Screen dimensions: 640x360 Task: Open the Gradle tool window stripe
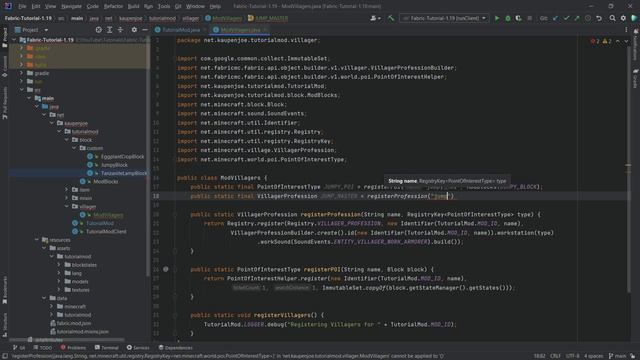[x=636, y=78]
